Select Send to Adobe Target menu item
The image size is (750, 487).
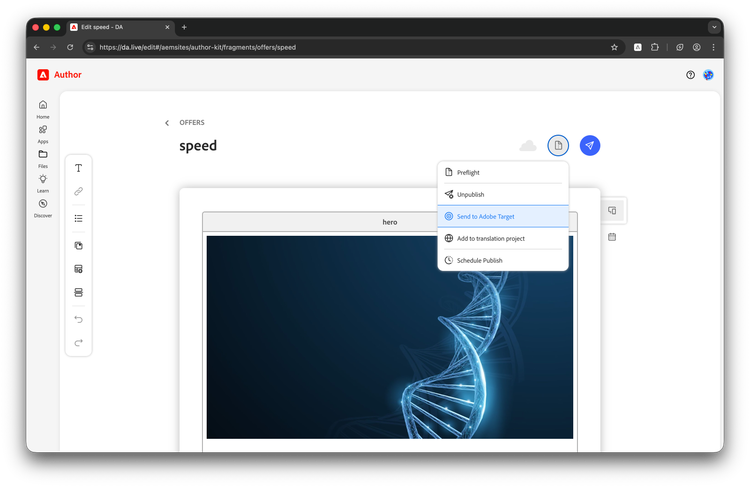pyautogui.click(x=502, y=216)
